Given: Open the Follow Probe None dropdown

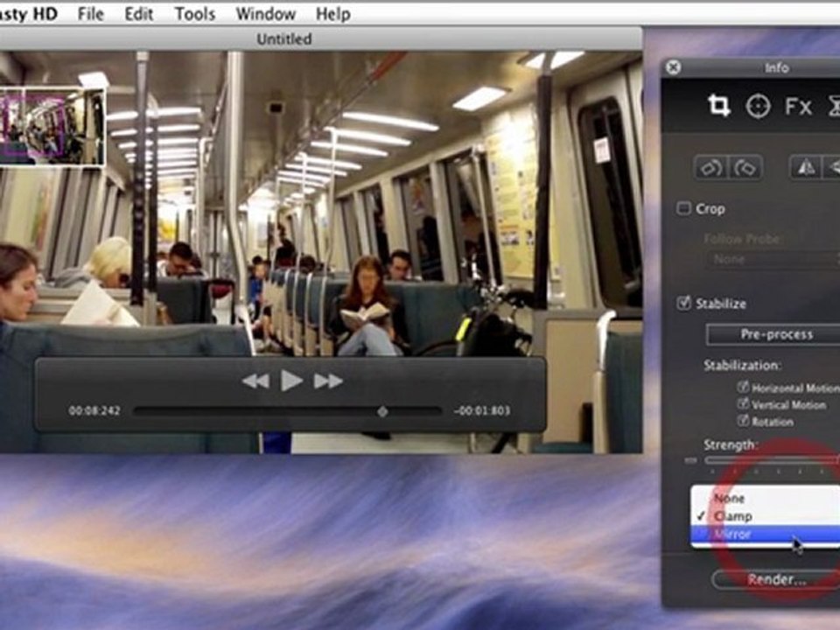Looking at the screenshot, I should coord(773,260).
